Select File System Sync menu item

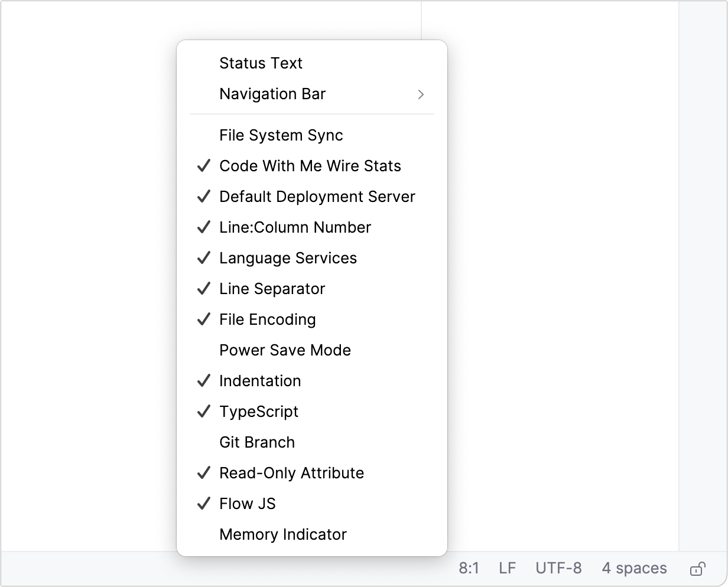pyautogui.click(x=281, y=135)
